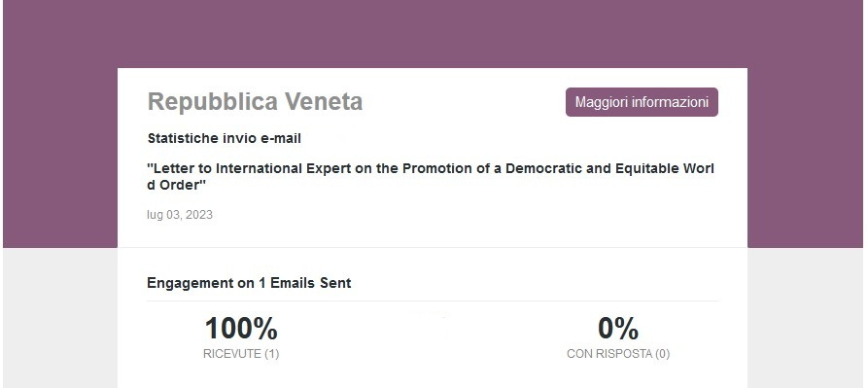The height and width of the screenshot is (388, 868).
Task: Open the RICEVUTE (1) label
Action: [241, 354]
